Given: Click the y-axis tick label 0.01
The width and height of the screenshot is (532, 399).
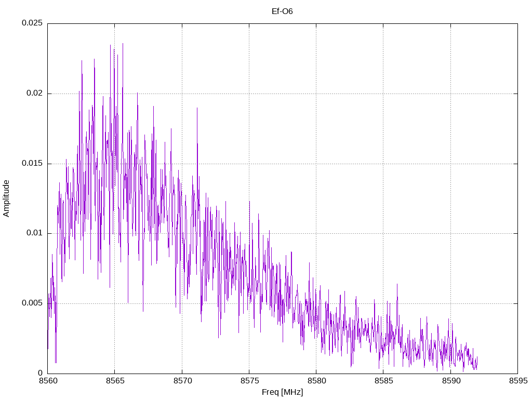Looking at the screenshot, I should 35,233.
